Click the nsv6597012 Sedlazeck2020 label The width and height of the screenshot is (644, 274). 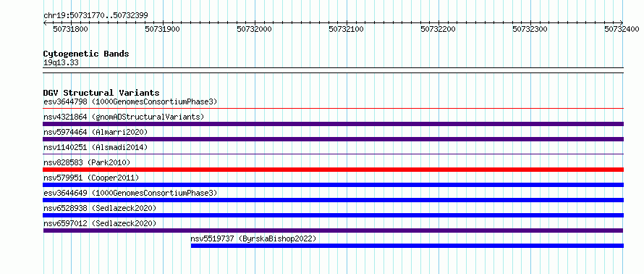[x=100, y=223]
